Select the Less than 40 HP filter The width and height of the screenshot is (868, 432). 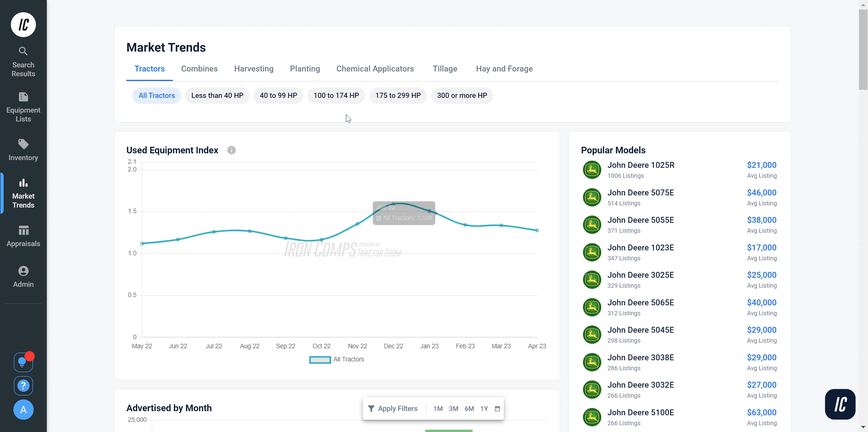(x=217, y=95)
